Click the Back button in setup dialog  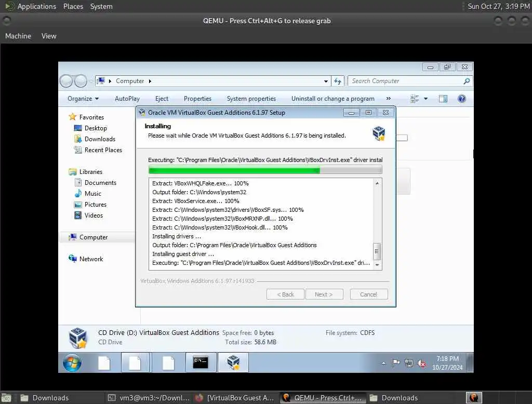[285, 294]
